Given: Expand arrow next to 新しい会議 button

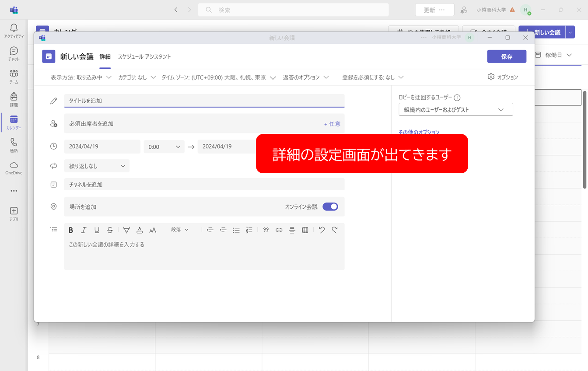Looking at the screenshot, I should tap(570, 32).
